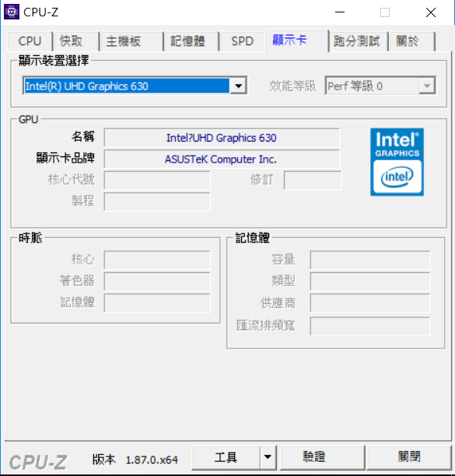Click the 容量 memory field
This screenshot has width=455, height=476.
pos(370,260)
